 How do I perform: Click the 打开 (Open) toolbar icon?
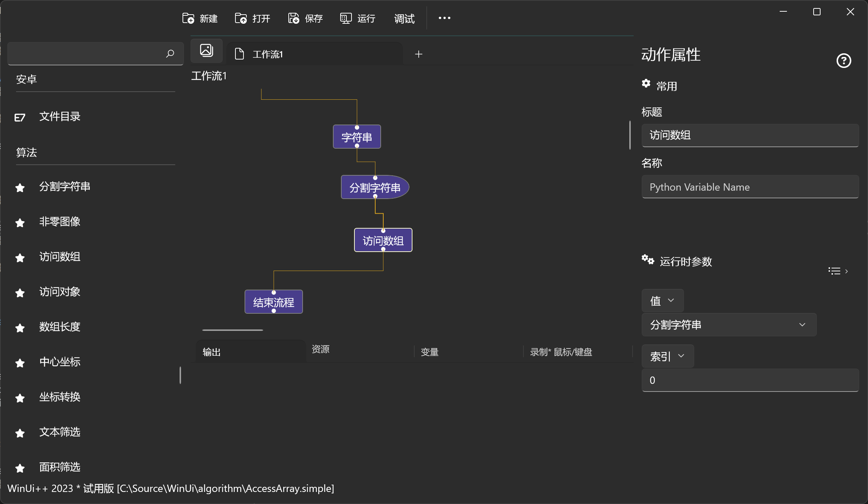click(x=241, y=18)
